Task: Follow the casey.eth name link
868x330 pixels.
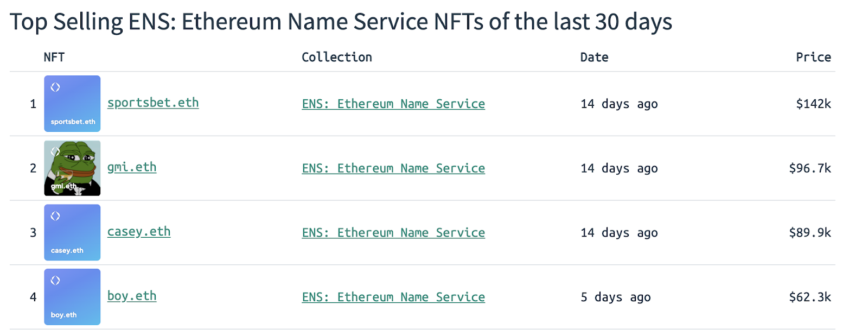Action: [139, 232]
